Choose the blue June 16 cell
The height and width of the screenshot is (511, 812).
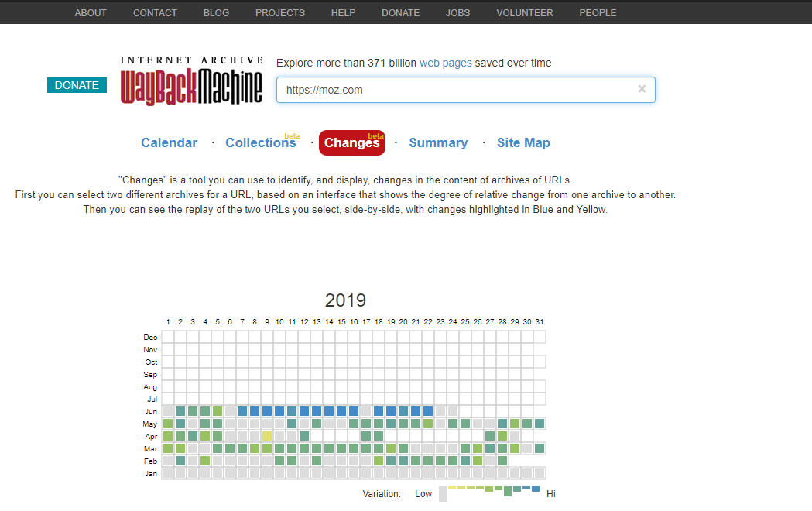[x=354, y=411]
